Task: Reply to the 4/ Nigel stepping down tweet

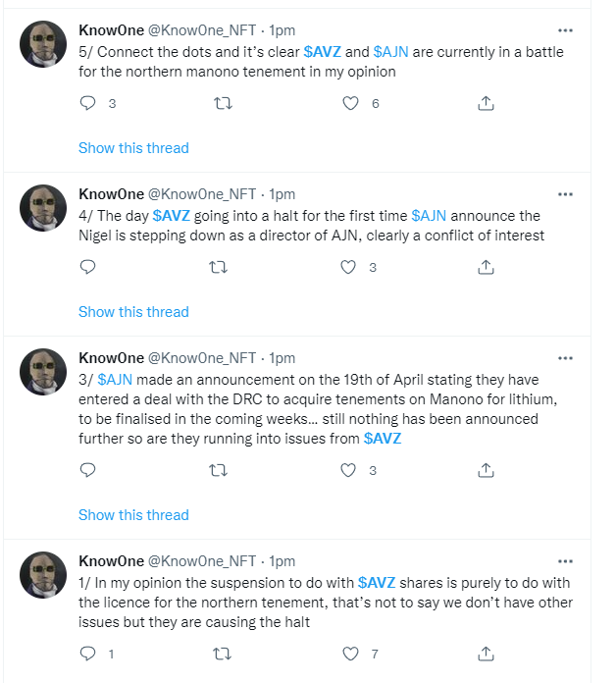Action: pos(87,267)
